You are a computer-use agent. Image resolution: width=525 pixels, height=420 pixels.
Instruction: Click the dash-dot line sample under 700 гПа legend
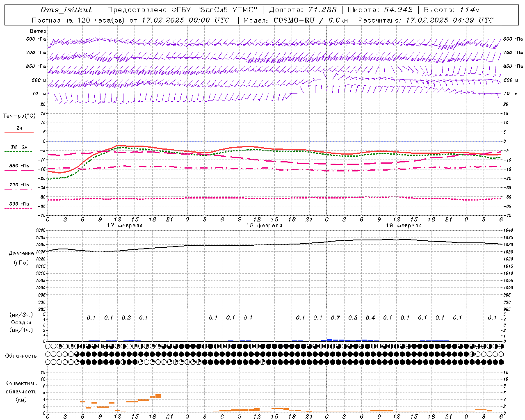tap(18, 189)
